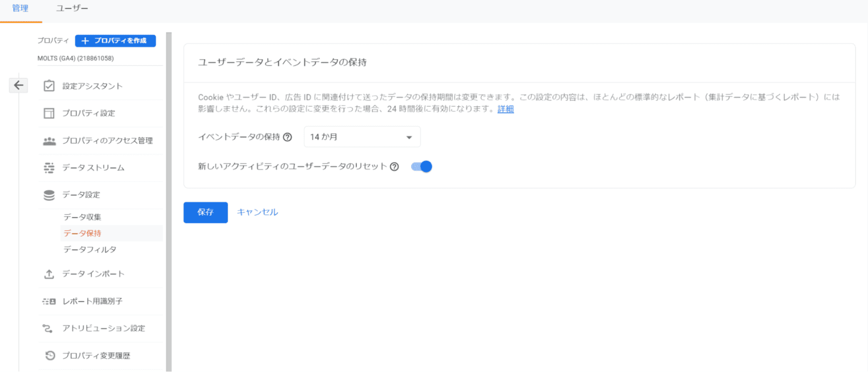The width and height of the screenshot is (868, 372).
Task: Open データ設定 via the database icon
Action: pyautogui.click(x=49, y=195)
